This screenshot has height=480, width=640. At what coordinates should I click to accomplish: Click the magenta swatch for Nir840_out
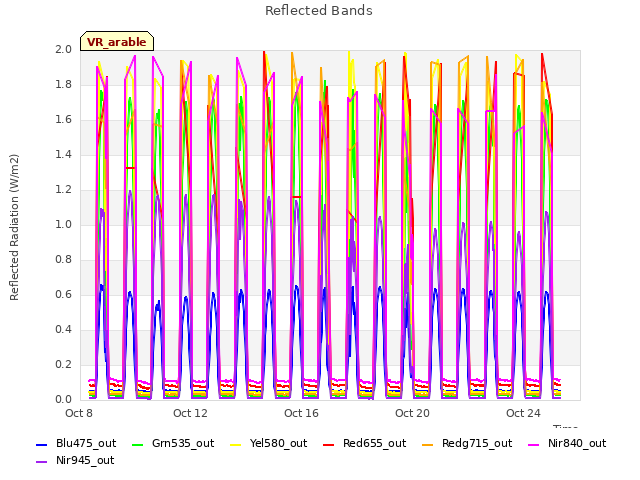pos(533,444)
